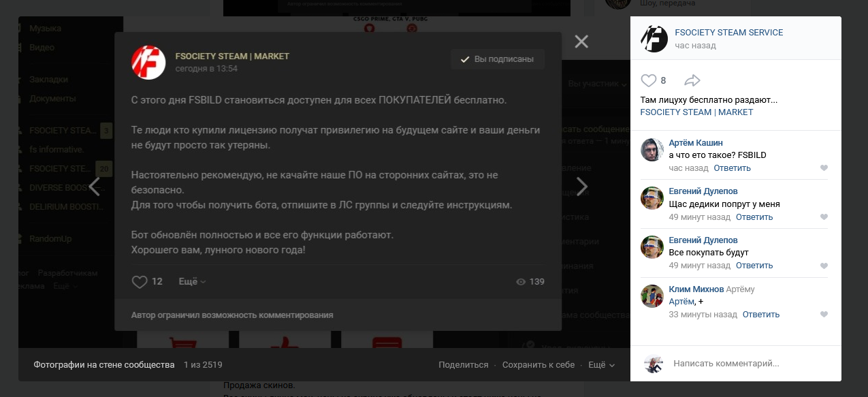Open Артём Кашин's avatar
Viewport: 868px width, 397px height.
[x=652, y=150]
